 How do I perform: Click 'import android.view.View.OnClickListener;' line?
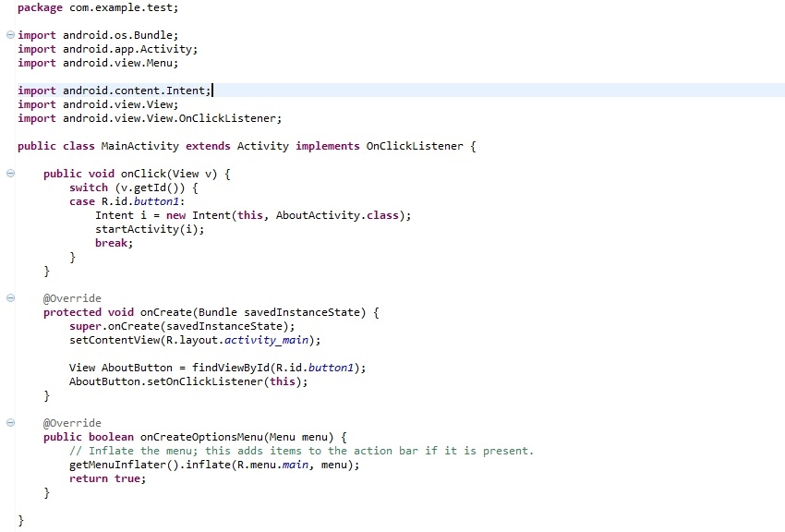(150, 118)
